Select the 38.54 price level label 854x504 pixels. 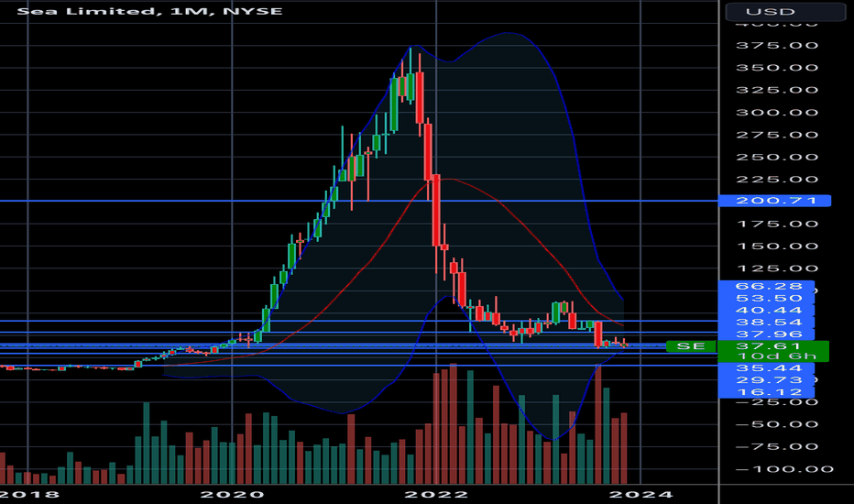pos(767,322)
